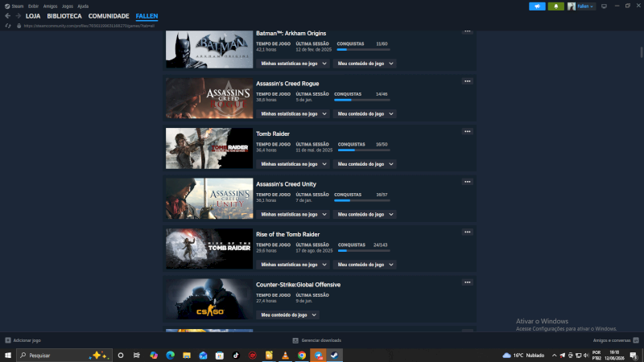Click Tomb Raider achievements progress bar 16/50
Viewport: 644px width, 362px height.
364,150
